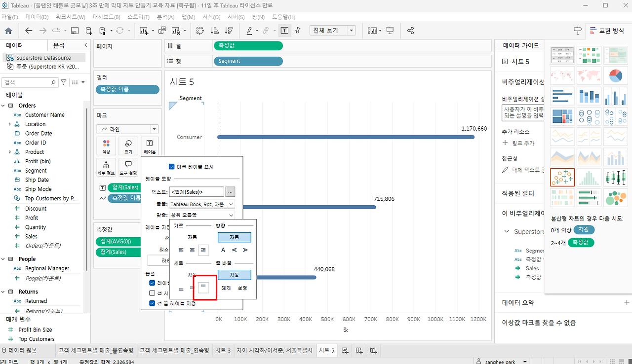The width and height of the screenshot is (632, 364).
Task: Open the Data Source (데이터 원본) tab
Action: coord(20,351)
